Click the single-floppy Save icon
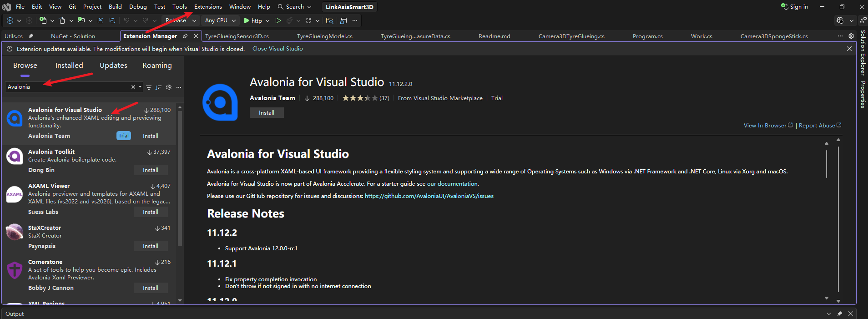 pos(101,20)
